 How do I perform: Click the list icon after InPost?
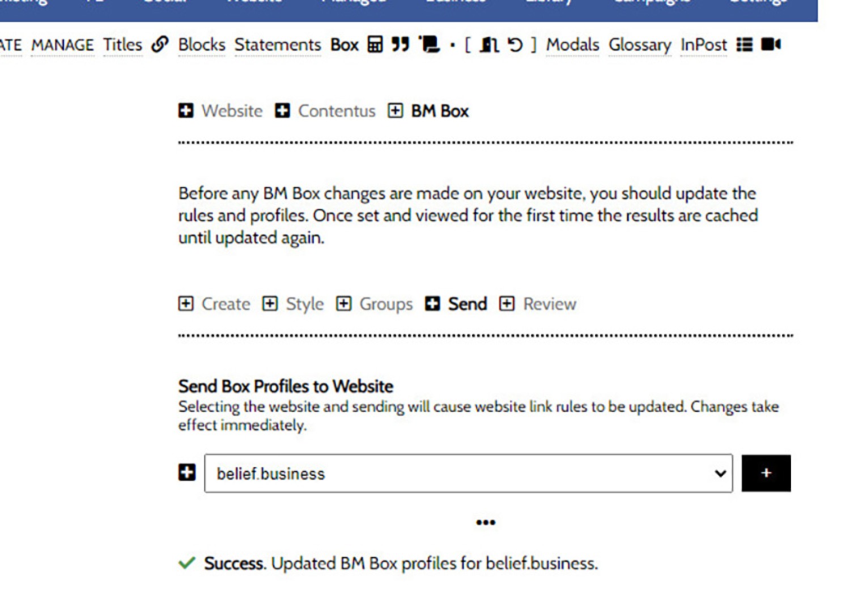[x=745, y=44]
